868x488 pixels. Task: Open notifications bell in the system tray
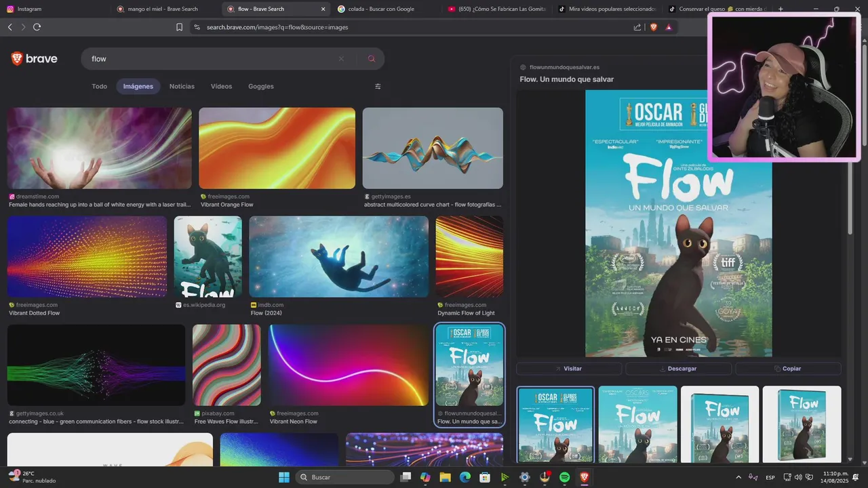click(x=856, y=477)
